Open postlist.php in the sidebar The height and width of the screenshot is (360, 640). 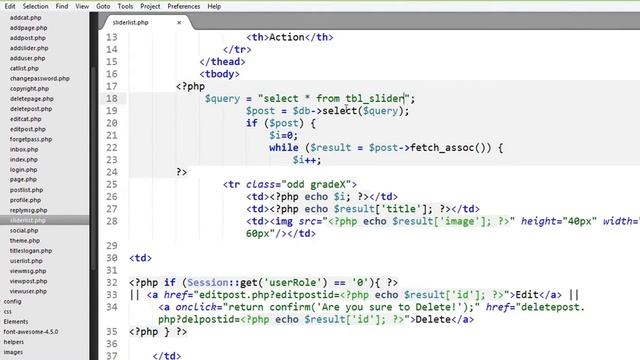pyautogui.click(x=27, y=190)
